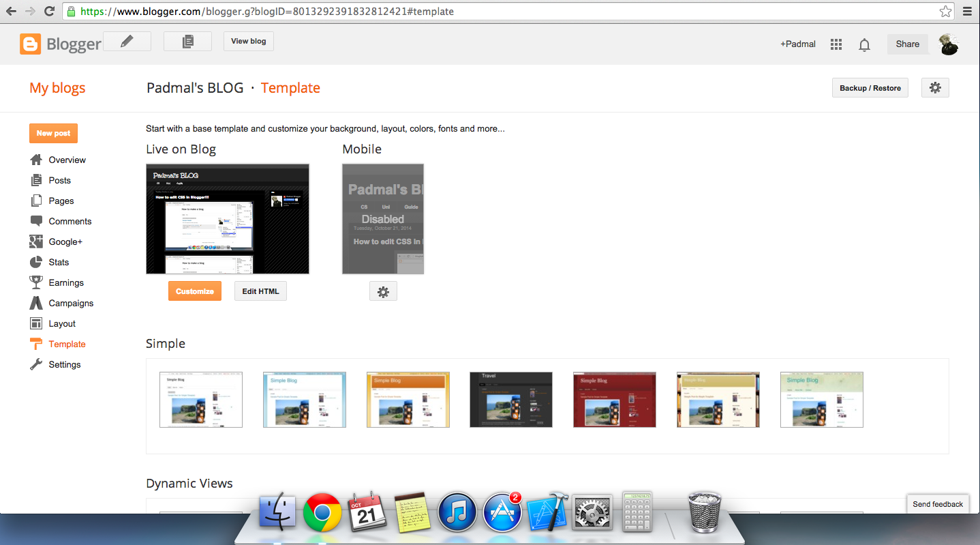Open mobile template gear settings
980x545 pixels.
[x=383, y=291]
